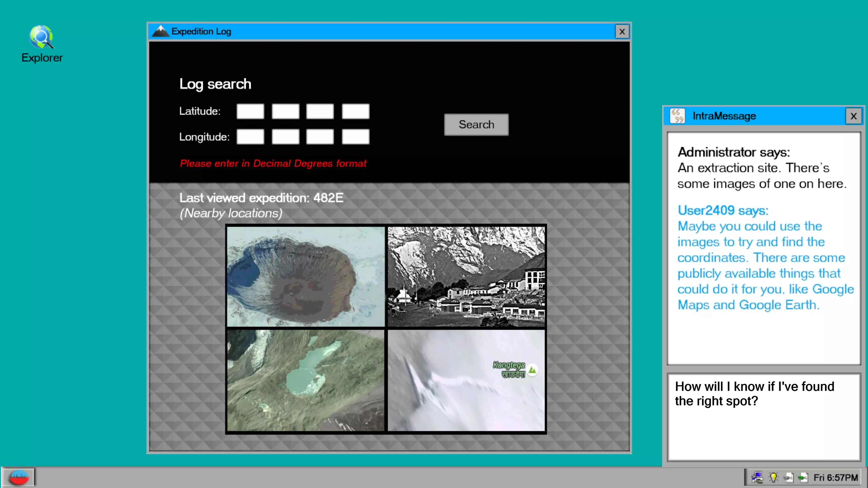Click the green-arrow document tray icon
Screen dimensions: 868x488
point(803,477)
